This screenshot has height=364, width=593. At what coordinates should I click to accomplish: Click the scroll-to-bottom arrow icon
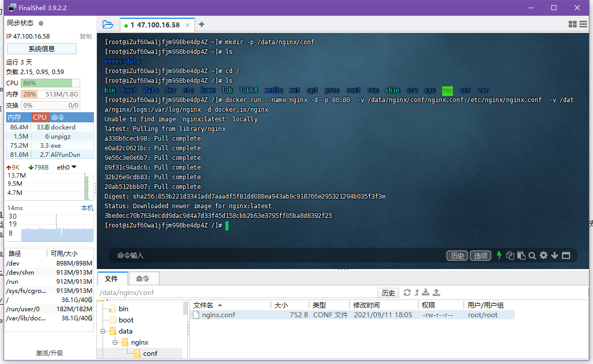coord(554,255)
